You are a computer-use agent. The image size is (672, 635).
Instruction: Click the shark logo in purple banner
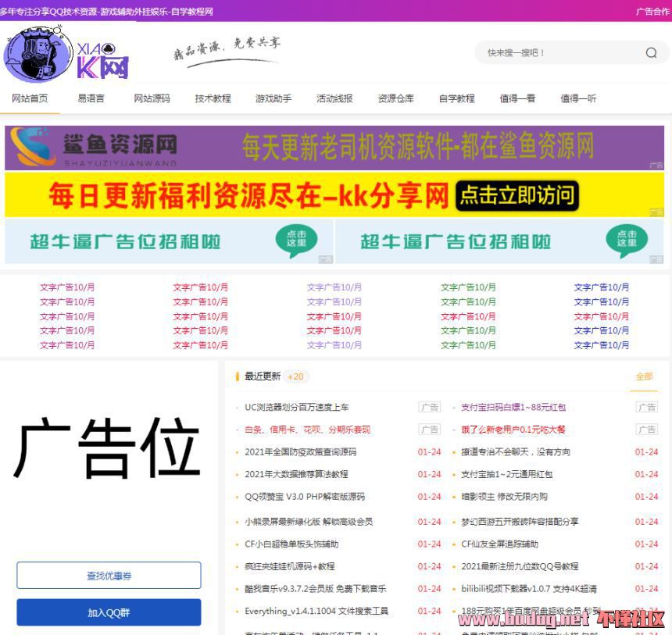point(31,147)
